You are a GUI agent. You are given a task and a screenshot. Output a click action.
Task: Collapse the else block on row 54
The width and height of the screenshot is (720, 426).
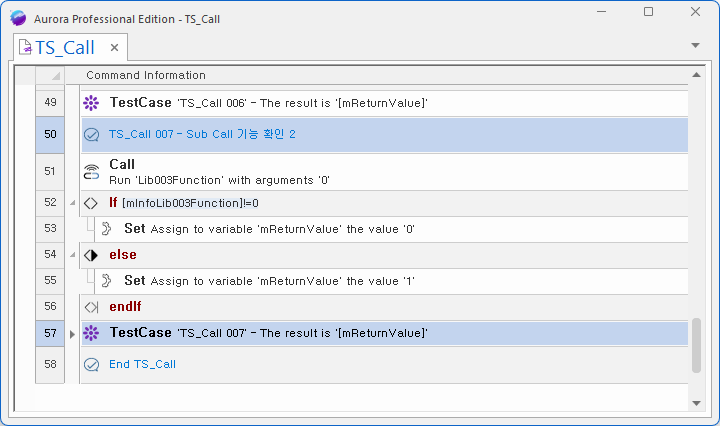click(73, 254)
